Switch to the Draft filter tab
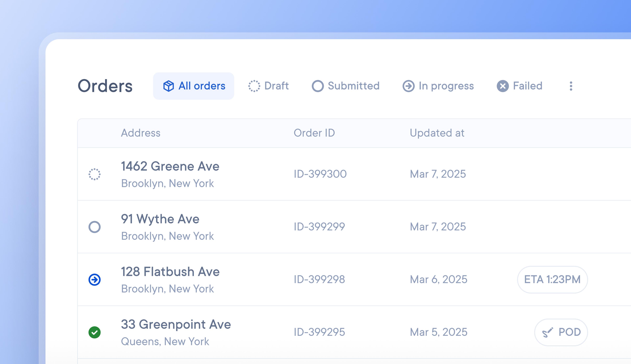Screen dimensions: 631x364 pyautogui.click(x=269, y=86)
